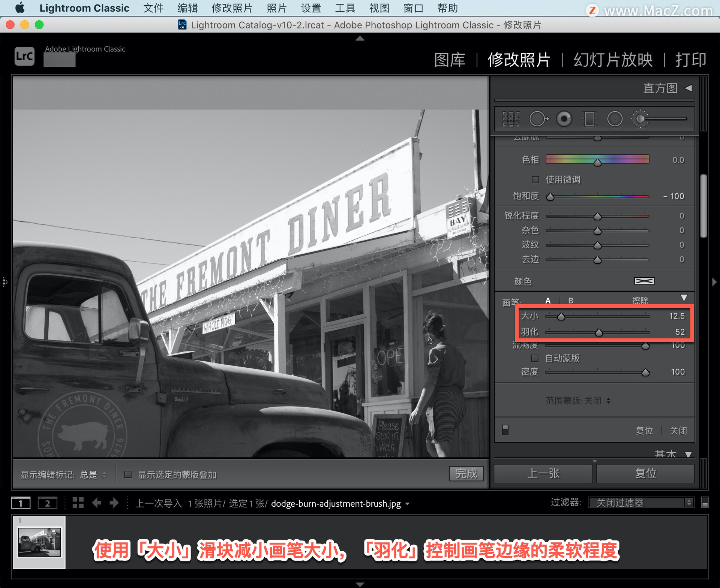The width and height of the screenshot is (720, 588).
Task: Open the 视图 menu
Action: click(379, 8)
